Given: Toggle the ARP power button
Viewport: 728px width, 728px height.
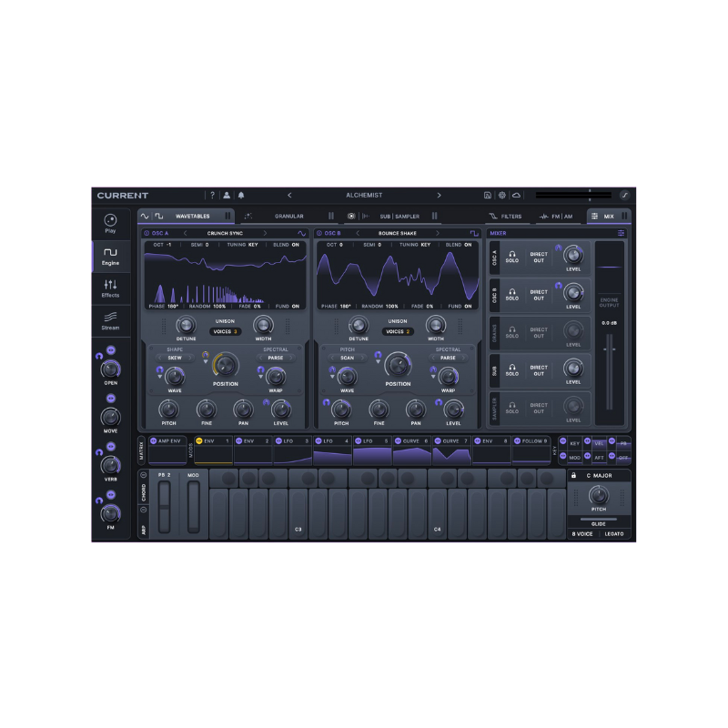Looking at the screenshot, I should [x=144, y=510].
